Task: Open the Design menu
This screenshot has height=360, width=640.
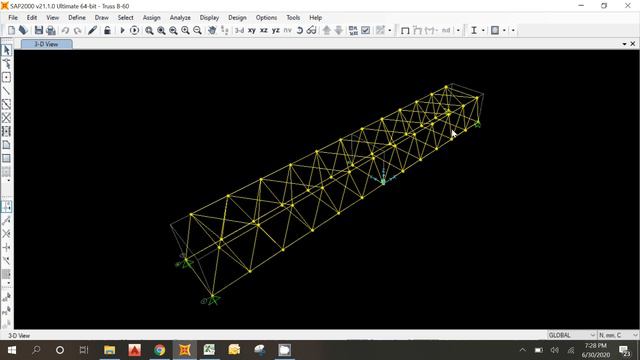Action: 237,18
